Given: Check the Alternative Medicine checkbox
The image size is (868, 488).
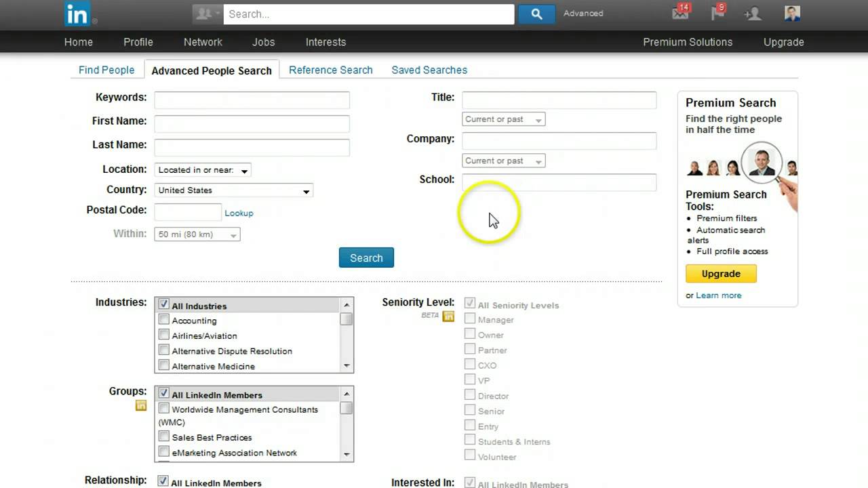Looking at the screenshot, I should coord(163,365).
